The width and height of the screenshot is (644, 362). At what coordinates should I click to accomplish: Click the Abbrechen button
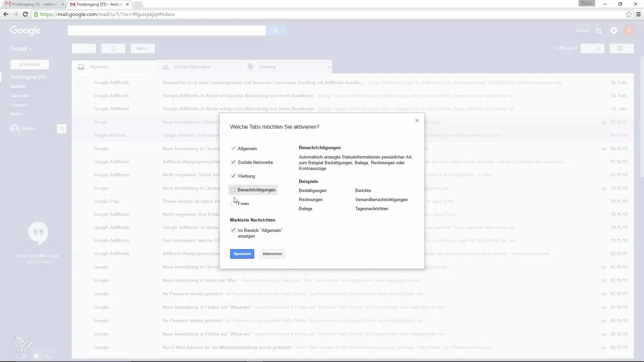point(272,254)
